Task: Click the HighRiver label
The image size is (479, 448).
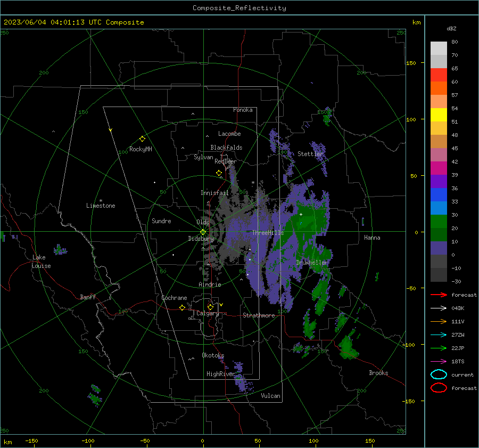Action: [x=221, y=374]
